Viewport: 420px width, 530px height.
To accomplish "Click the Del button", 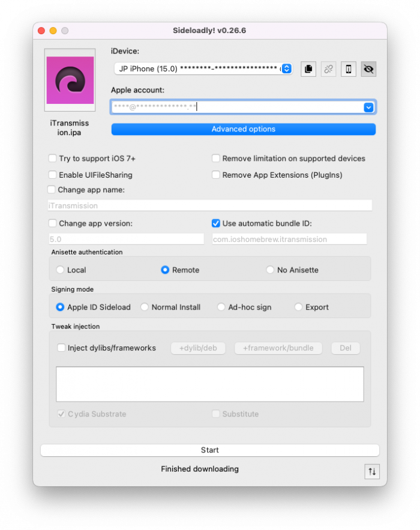I will [x=346, y=348].
